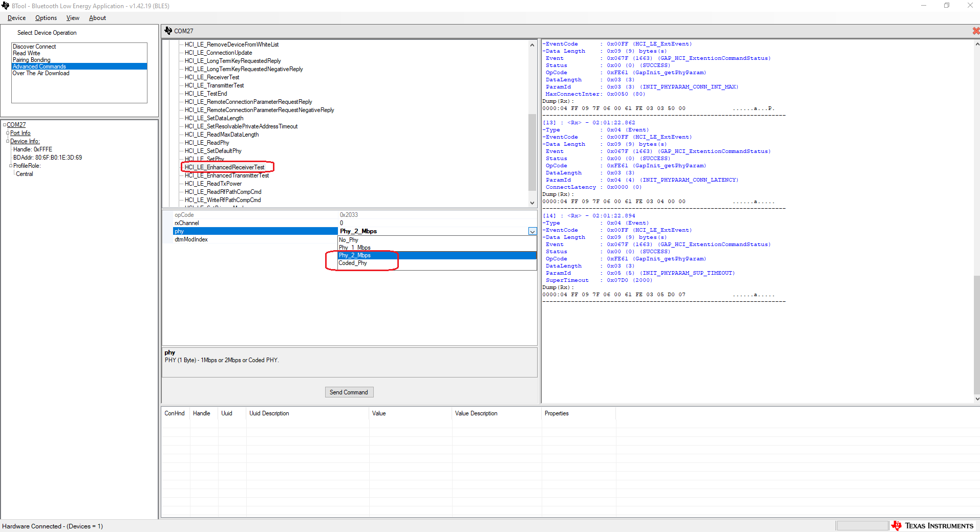Collapse the COM27 node in the device tree
The height and width of the screenshot is (532, 980).
click(x=4, y=124)
